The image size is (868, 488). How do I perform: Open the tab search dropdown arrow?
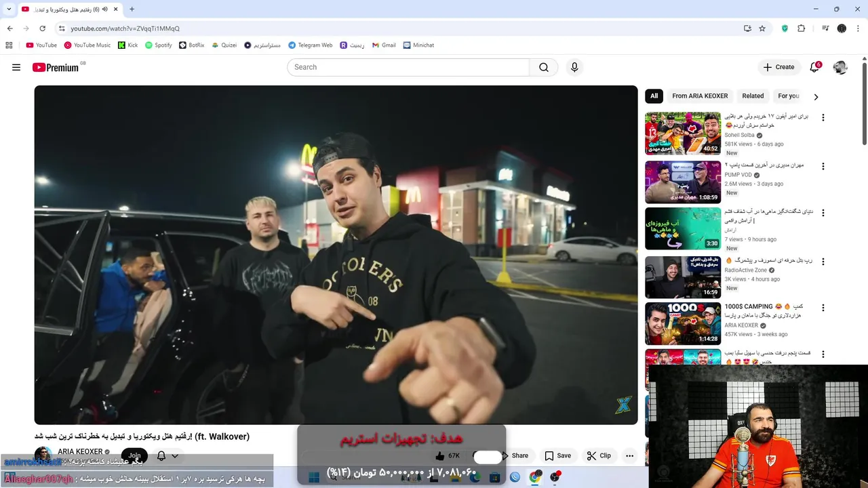(x=9, y=9)
